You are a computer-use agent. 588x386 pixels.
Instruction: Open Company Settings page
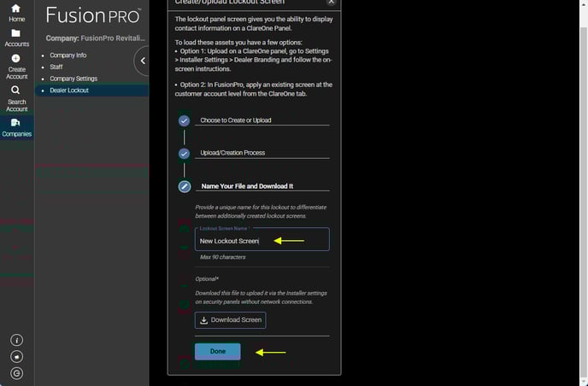pyautogui.click(x=73, y=79)
